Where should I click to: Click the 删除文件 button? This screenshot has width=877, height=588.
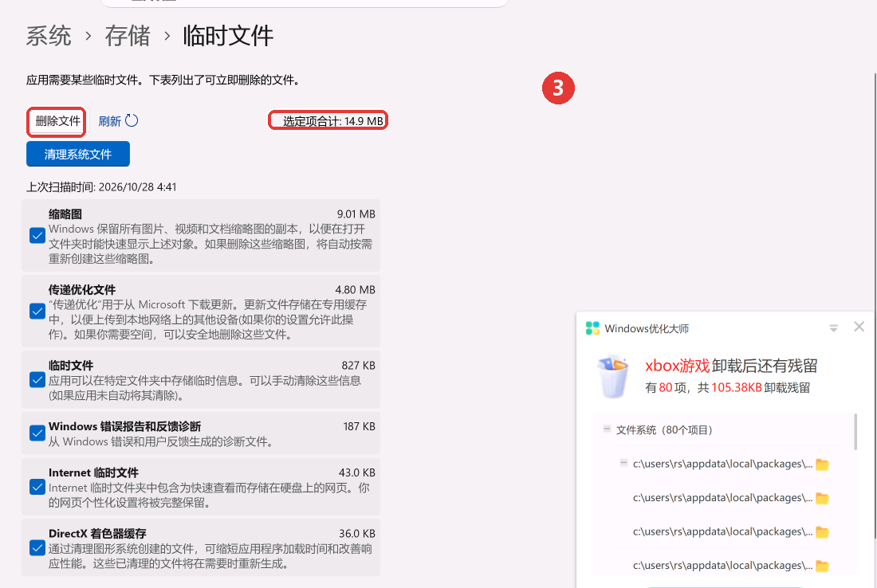pyautogui.click(x=56, y=121)
